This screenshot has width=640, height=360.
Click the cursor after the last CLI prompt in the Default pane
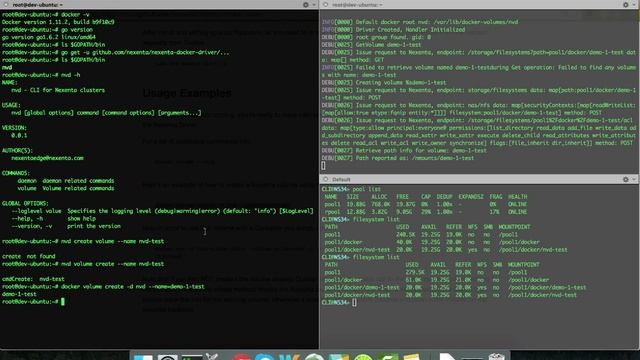click(x=354, y=302)
